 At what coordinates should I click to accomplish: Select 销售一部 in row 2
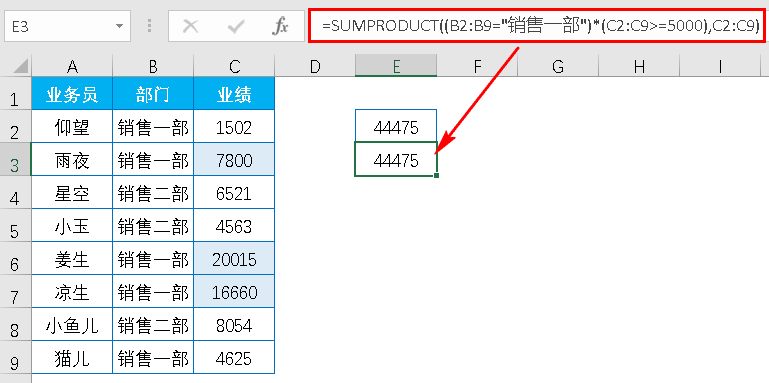point(153,126)
